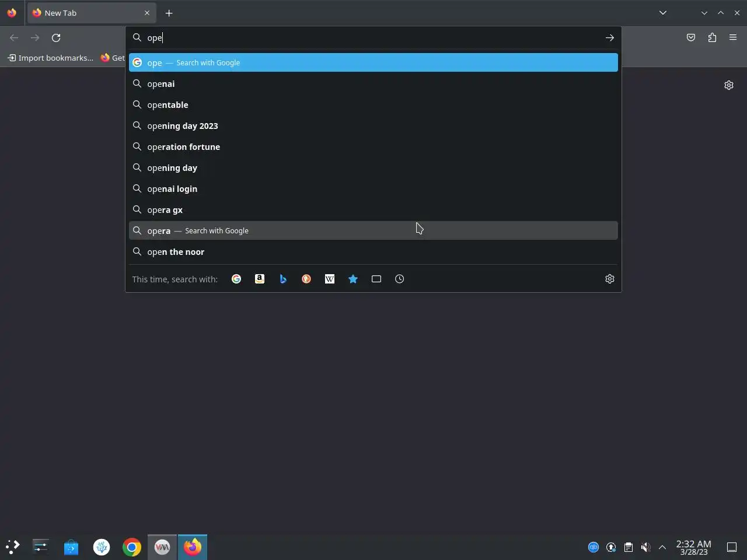Reload the current page
The image size is (747, 560).
coord(56,37)
